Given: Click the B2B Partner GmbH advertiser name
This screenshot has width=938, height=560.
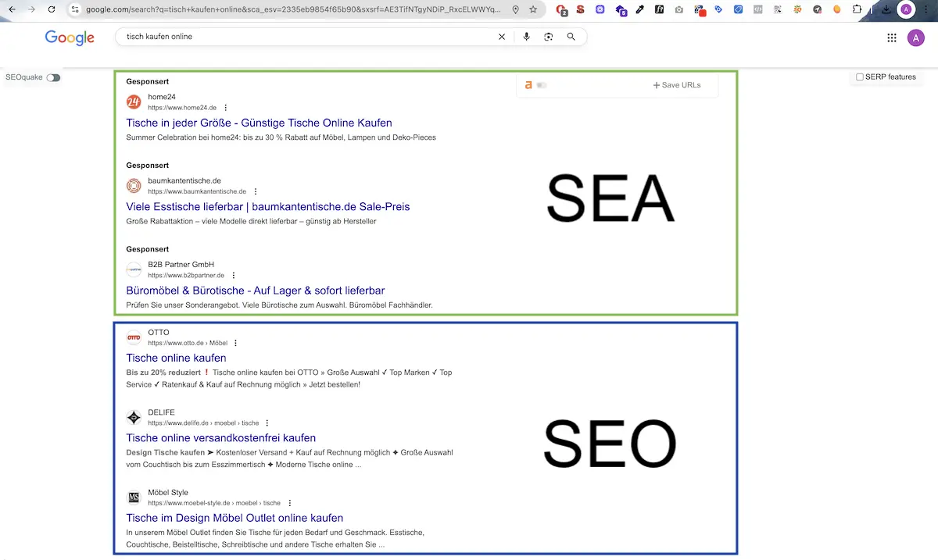Looking at the screenshot, I should (x=181, y=265).
